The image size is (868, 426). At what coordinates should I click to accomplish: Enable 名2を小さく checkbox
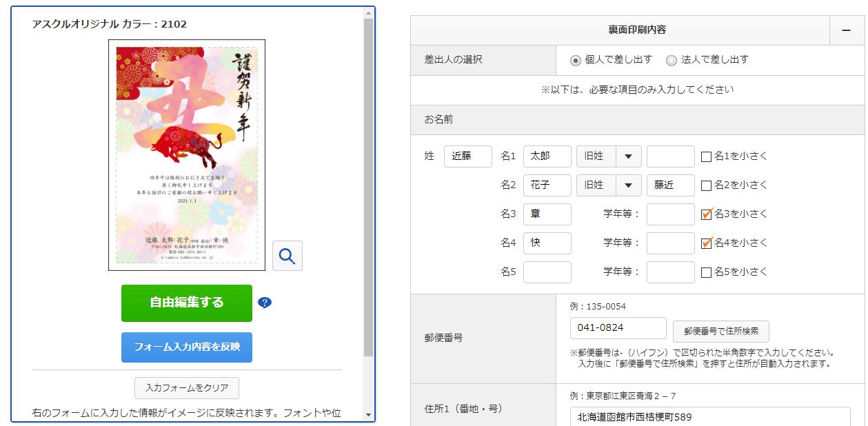click(x=706, y=185)
